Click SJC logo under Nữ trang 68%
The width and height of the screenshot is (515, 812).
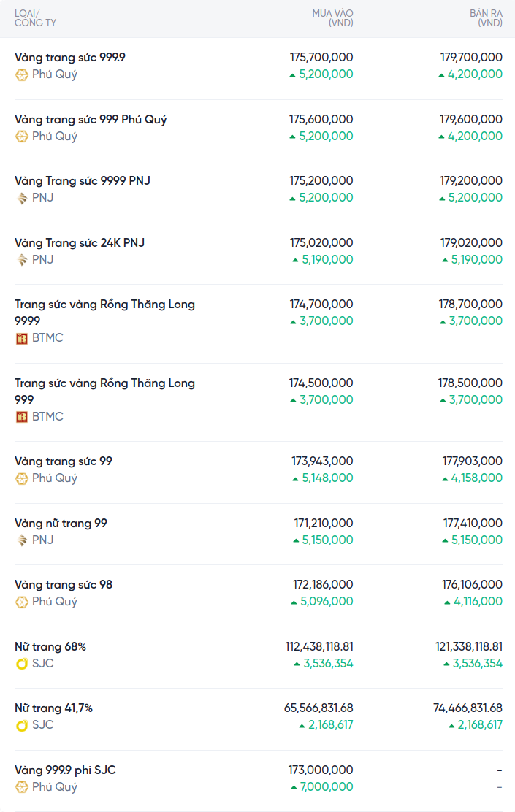pyautogui.click(x=22, y=664)
